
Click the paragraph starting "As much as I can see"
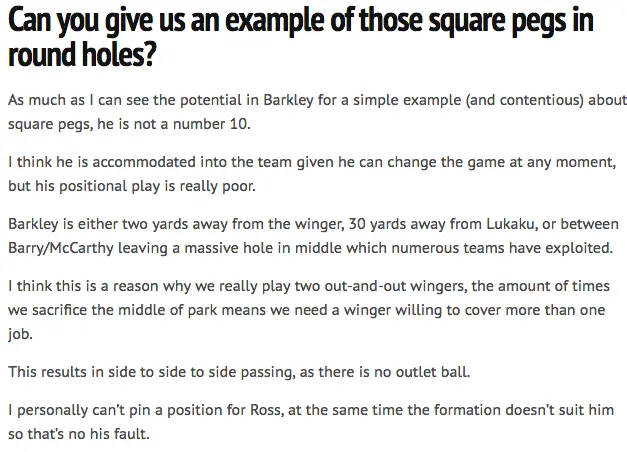(300, 112)
